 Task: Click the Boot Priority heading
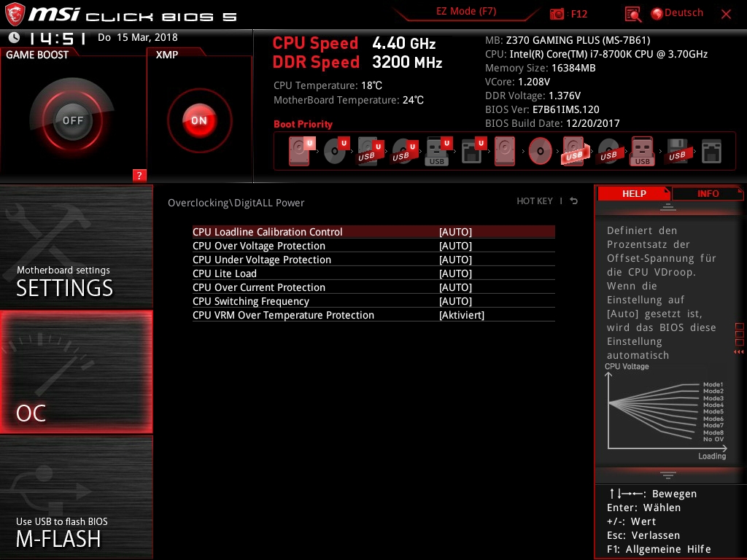click(303, 124)
